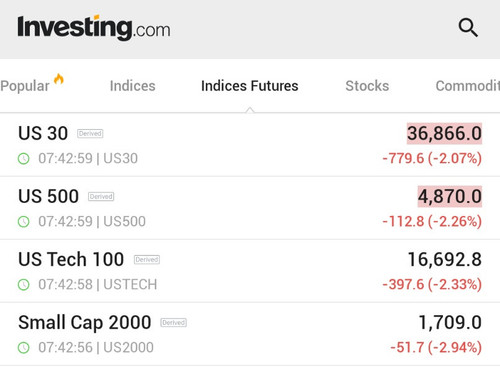Open the Stocks tab
Screen dimensions: 500x368
[367, 86]
